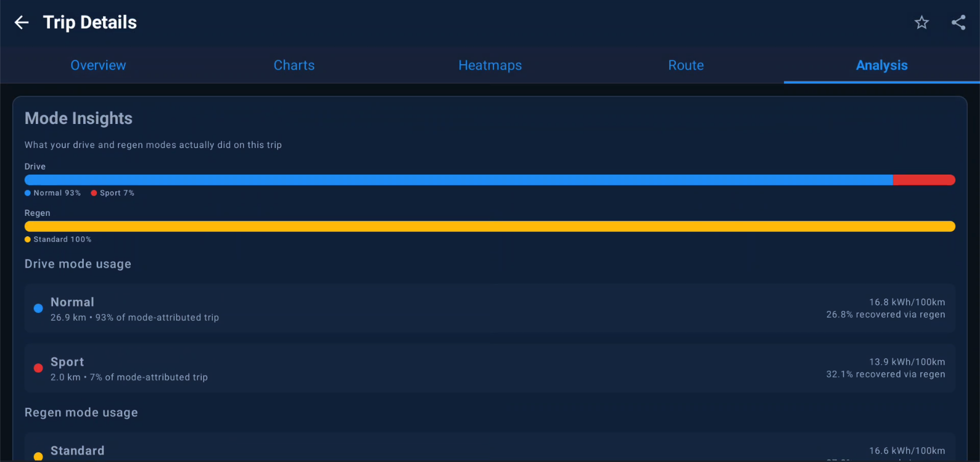The image size is (980, 462).
Task: Show the Route tab
Action: tap(686, 65)
